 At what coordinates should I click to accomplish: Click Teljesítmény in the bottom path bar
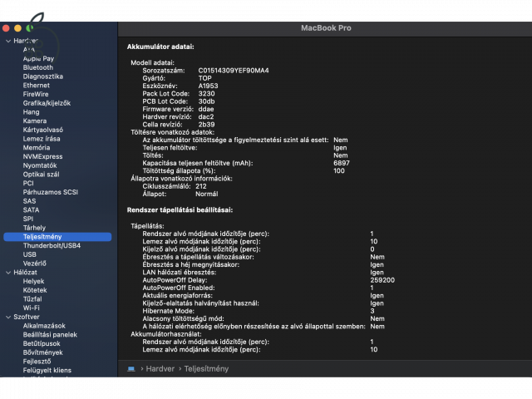206,369
